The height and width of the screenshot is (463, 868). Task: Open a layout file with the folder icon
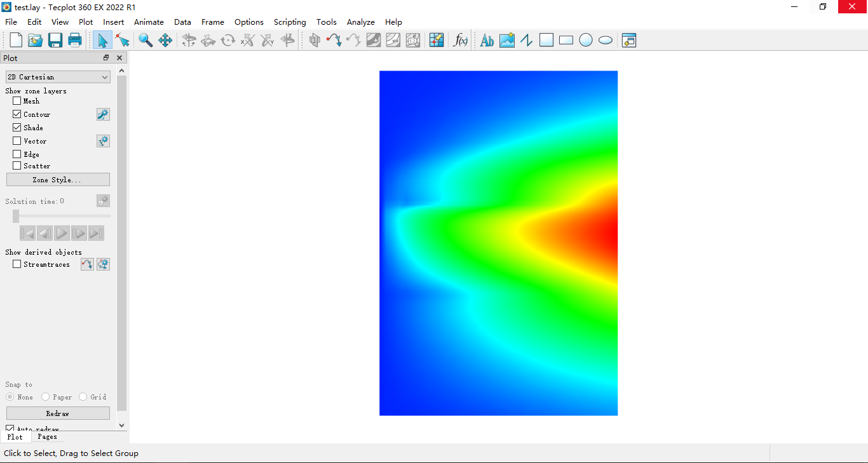36,40
